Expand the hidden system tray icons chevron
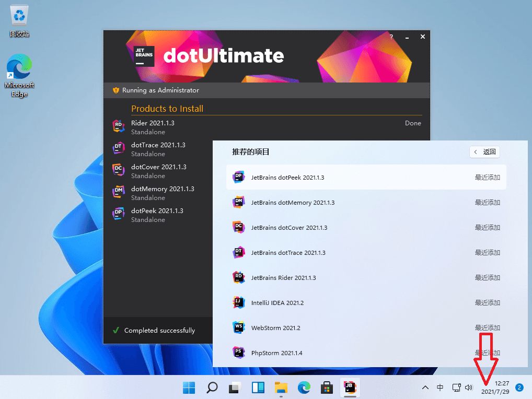 click(425, 388)
